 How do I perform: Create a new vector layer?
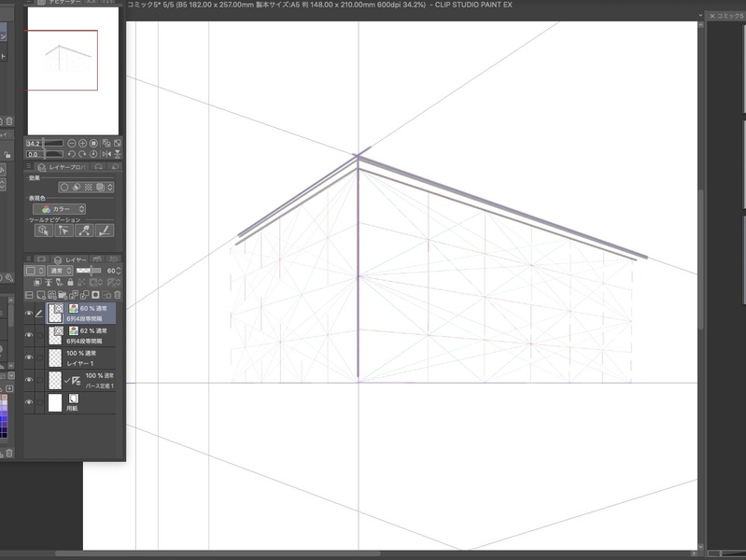click(x=52, y=295)
